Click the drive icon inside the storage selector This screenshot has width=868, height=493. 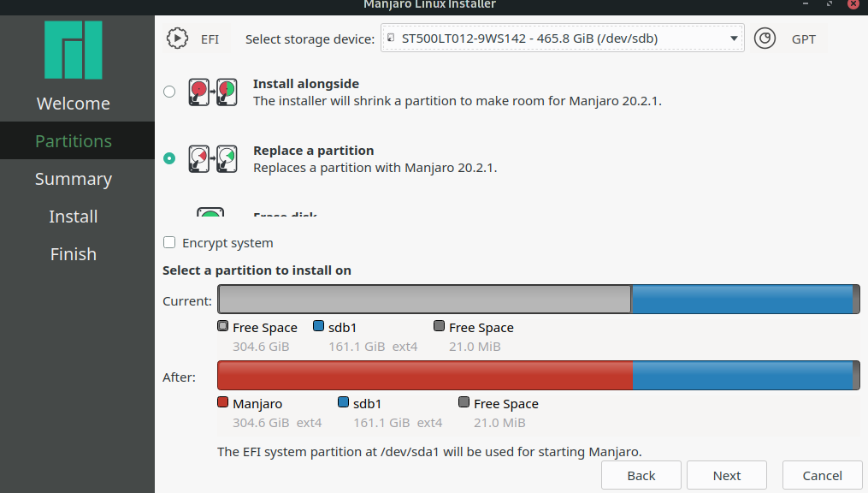pos(391,38)
